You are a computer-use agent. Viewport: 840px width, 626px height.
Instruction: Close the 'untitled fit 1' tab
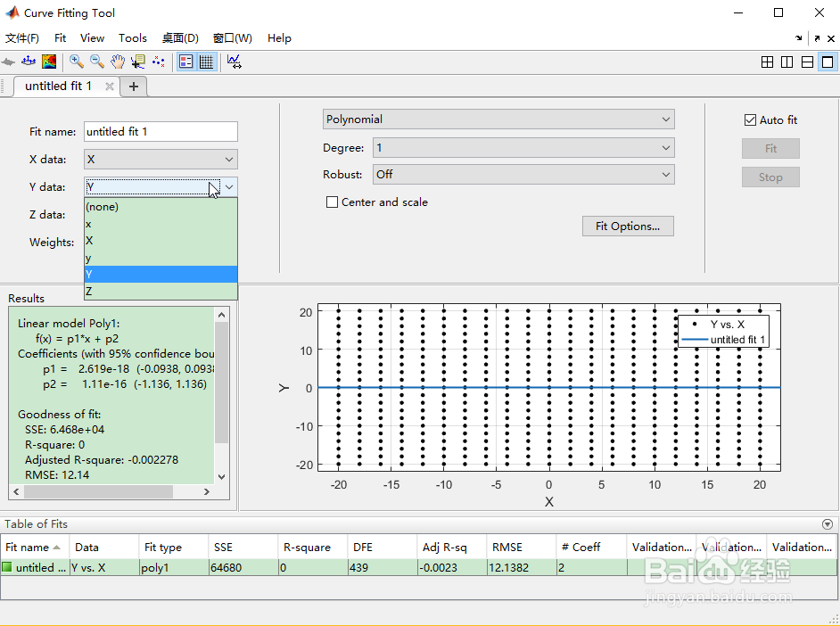pyautogui.click(x=110, y=86)
